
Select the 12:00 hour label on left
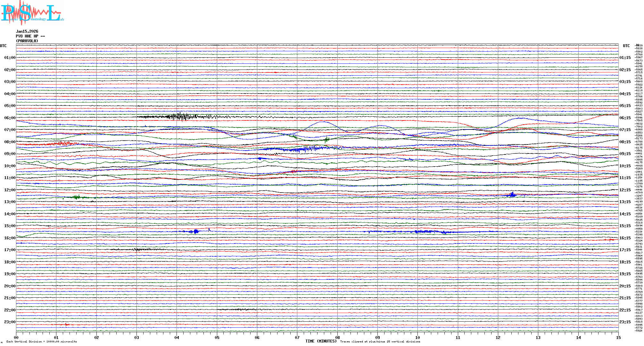pos(10,190)
